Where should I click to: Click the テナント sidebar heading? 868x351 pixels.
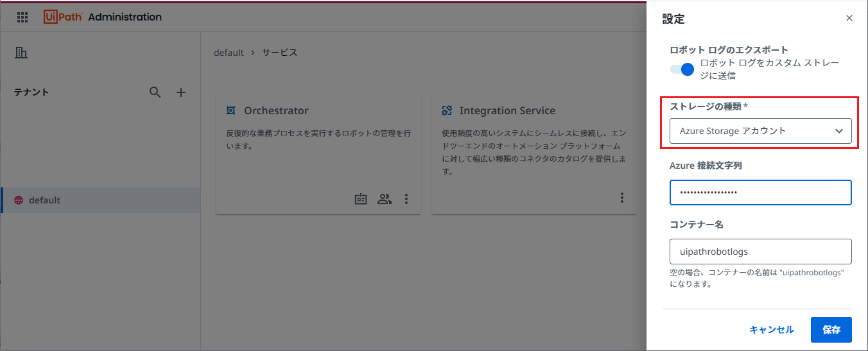pos(31,92)
